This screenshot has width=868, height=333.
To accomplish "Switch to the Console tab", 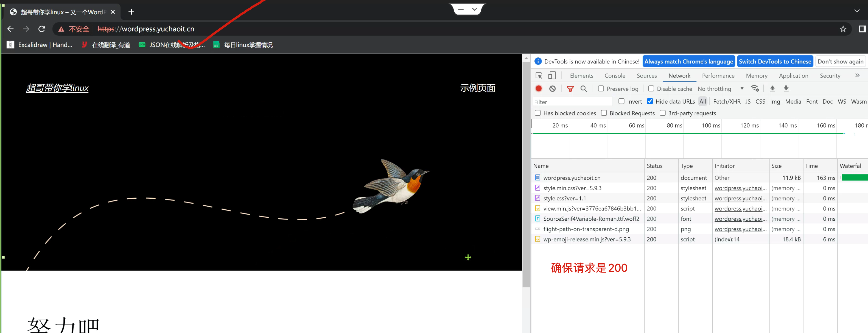I will click(615, 75).
